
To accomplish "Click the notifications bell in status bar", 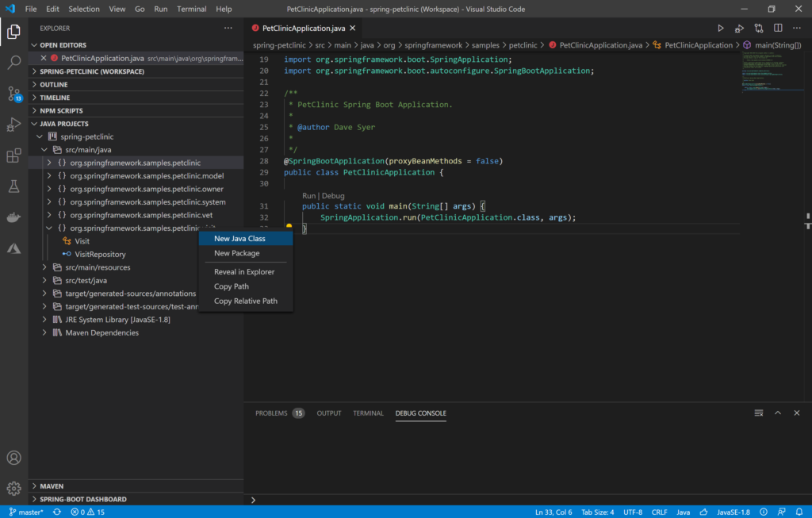I will click(x=799, y=512).
